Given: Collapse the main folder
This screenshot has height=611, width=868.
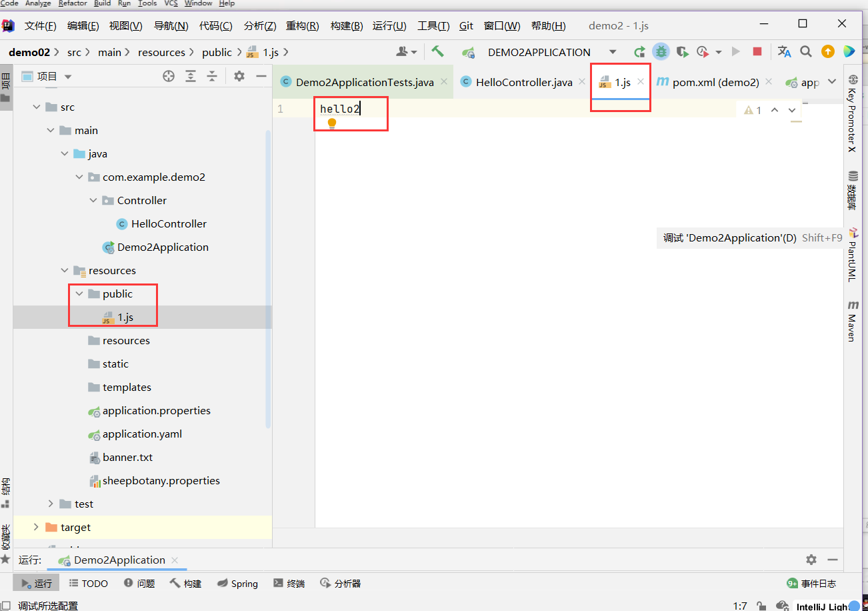Looking at the screenshot, I should point(51,130).
